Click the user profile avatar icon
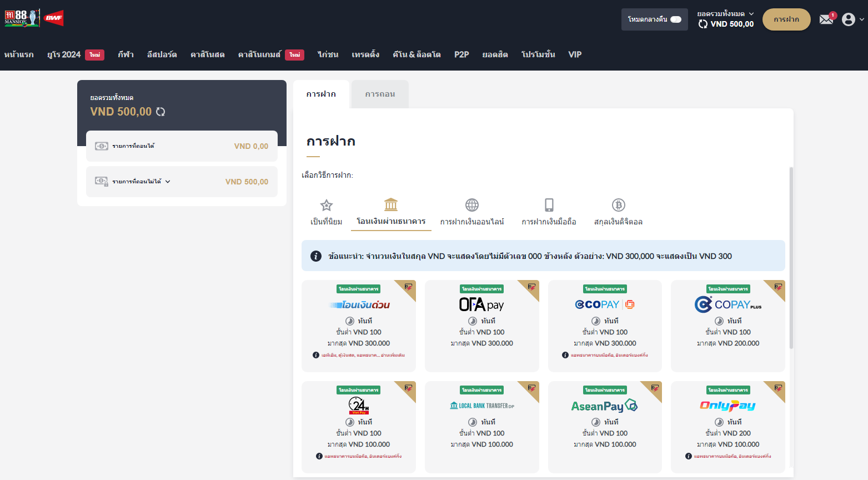 point(848,19)
